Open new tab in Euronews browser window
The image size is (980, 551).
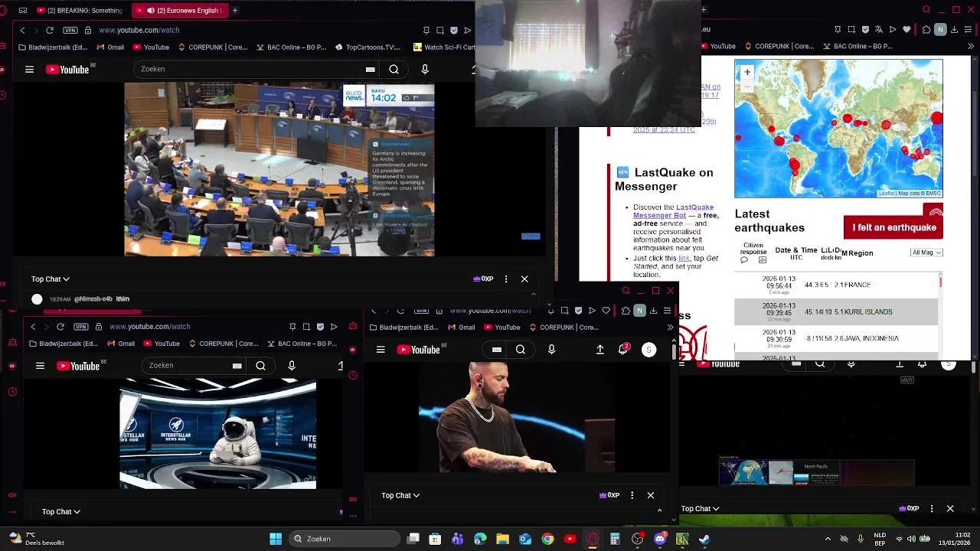(235, 11)
